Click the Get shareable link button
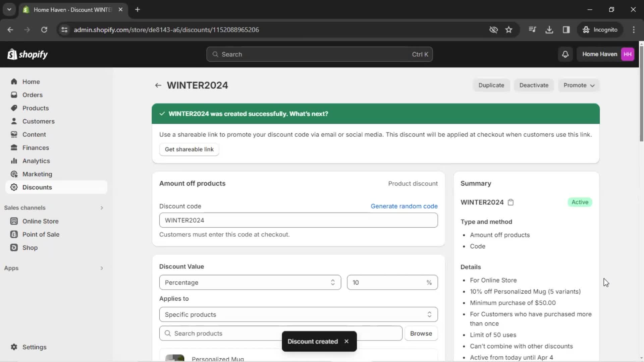Image resolution: width=644 pixels, height=362 pixels. point(189,149)
